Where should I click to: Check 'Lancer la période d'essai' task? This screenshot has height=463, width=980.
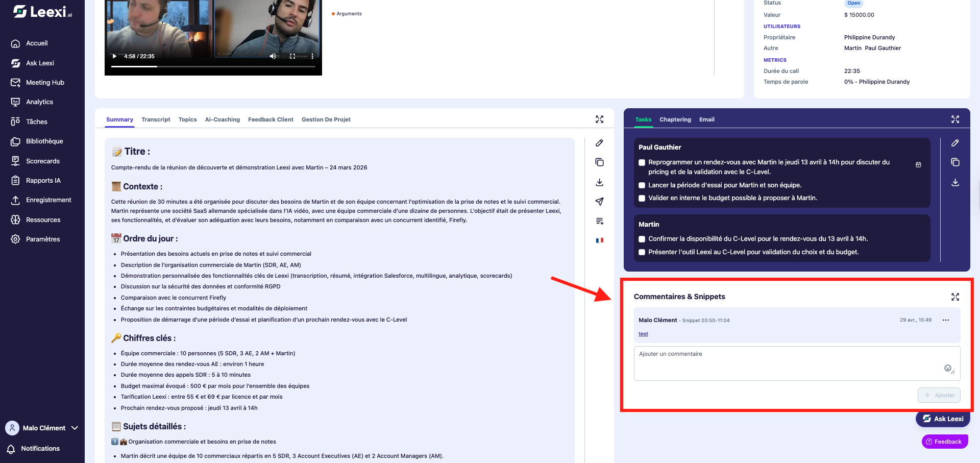(x=642, y=185)
